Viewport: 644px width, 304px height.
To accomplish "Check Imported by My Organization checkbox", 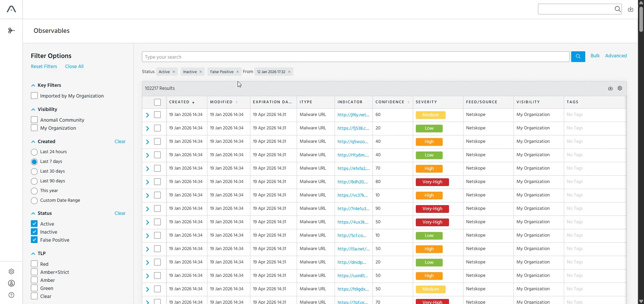I will pos(34,96).
